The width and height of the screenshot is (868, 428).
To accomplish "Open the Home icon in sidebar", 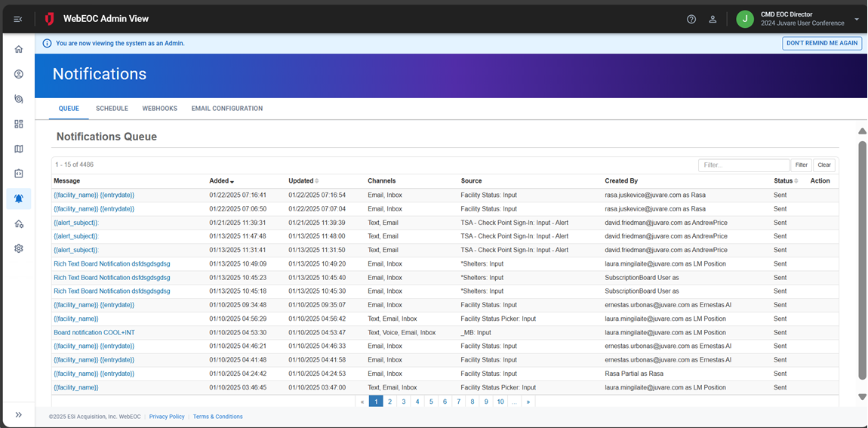I will coord(19,49).
